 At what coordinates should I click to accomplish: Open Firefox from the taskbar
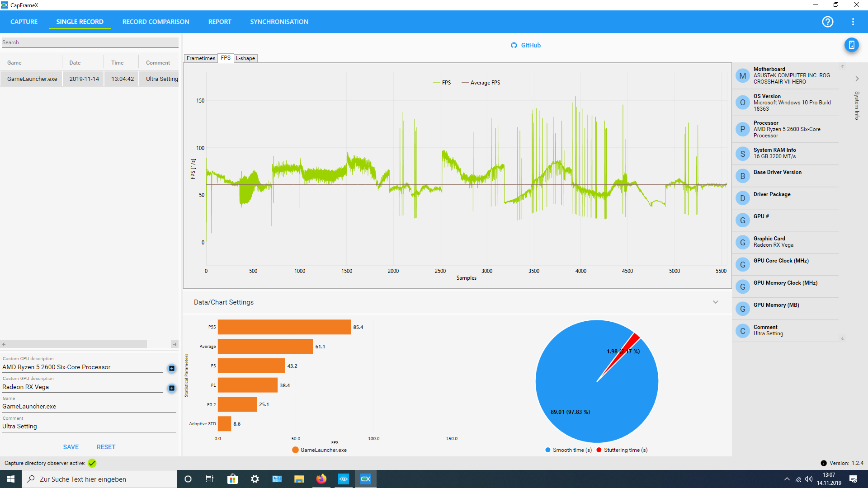321,479
